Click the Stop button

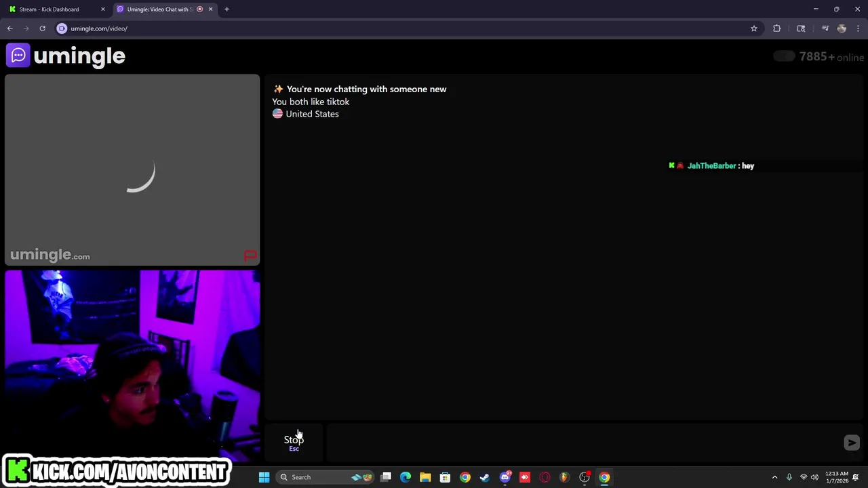click(294, 443)
